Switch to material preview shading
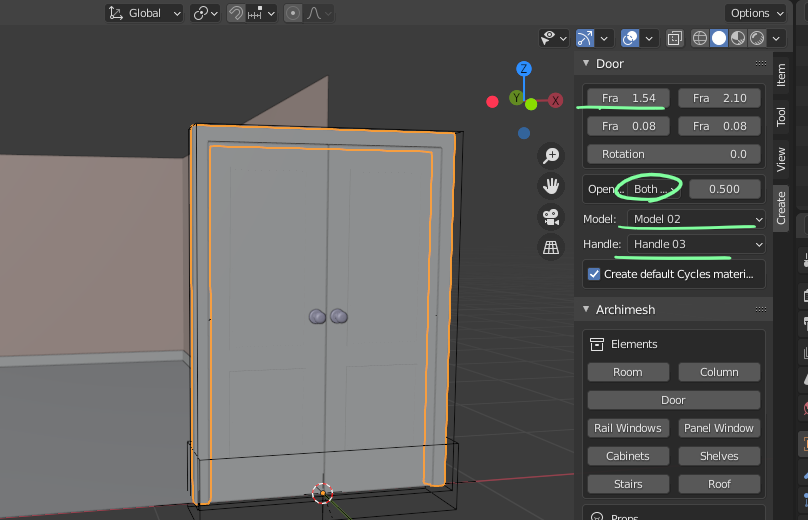The height and width of the screenshot is (520, 808). click(738, 38)
